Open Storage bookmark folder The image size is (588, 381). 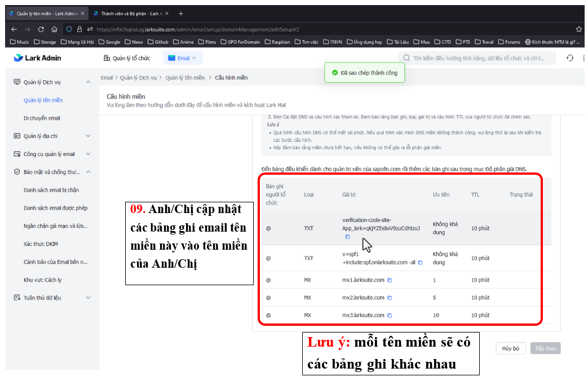pyautogui.click(x=45, y=42)
